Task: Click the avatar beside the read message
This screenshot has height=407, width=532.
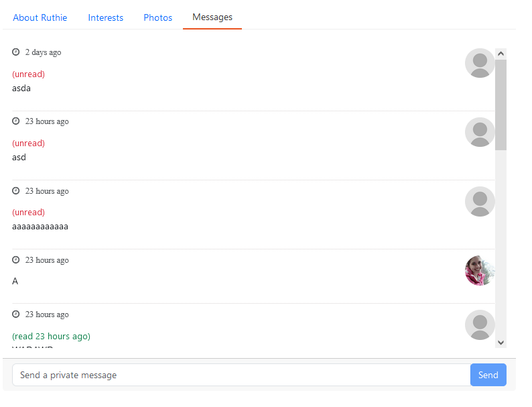Action: (480, 325)
